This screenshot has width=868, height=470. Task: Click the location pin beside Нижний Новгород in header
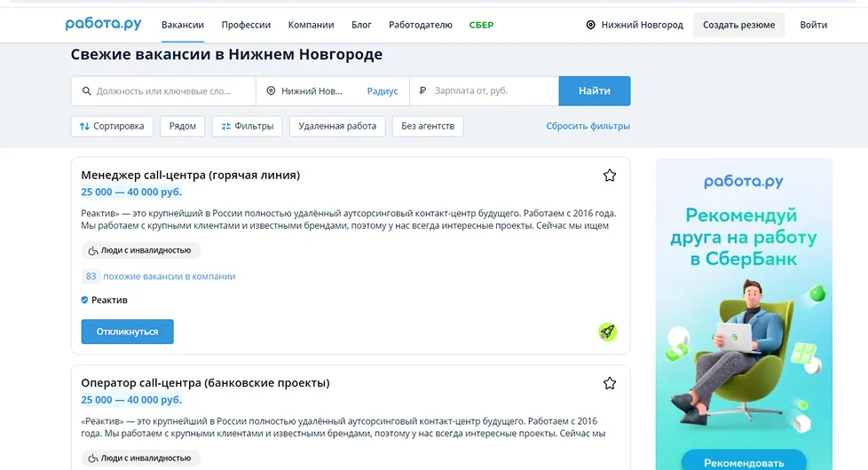(x=591, y=25)
